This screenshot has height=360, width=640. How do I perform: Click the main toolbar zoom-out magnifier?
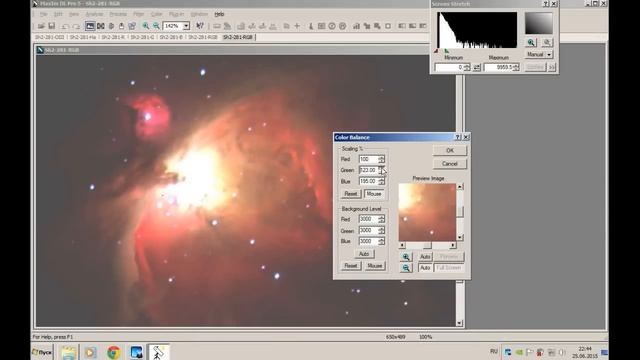click(x=156, y=26)
